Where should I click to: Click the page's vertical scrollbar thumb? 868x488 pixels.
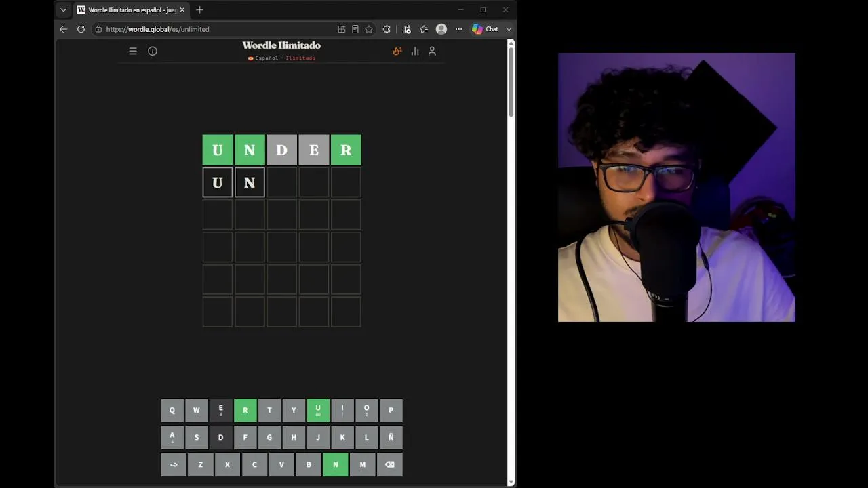(511, 81)
